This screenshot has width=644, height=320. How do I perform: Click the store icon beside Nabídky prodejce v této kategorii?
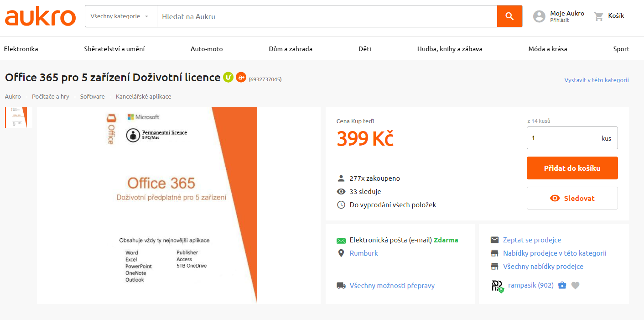pyautogui.click(x=494, y=253)
